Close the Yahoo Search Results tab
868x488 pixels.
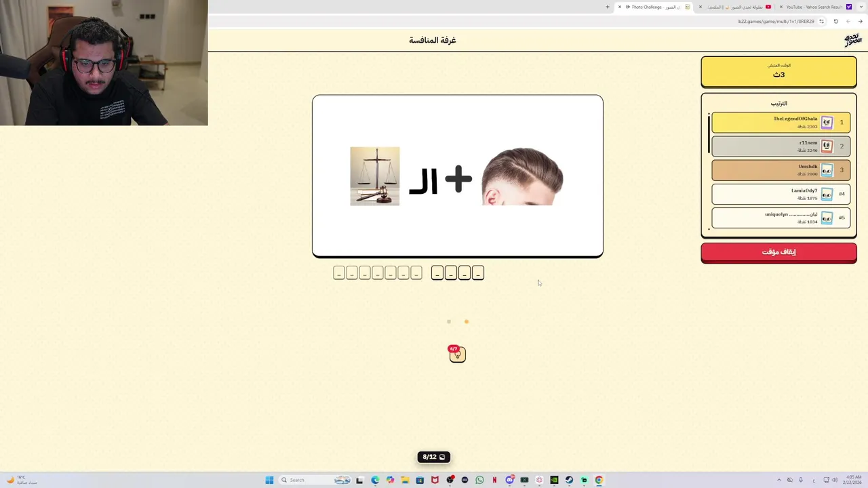[x=781, y=7]
